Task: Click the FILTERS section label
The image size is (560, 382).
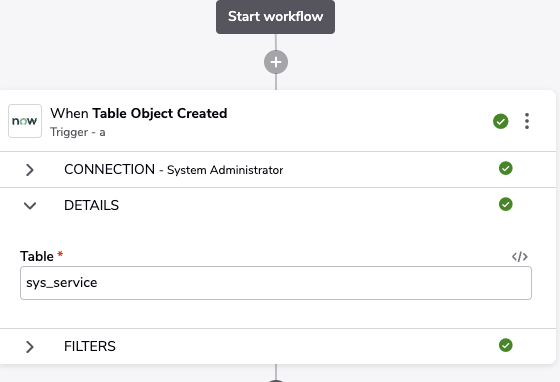Action: coord(90,346)
